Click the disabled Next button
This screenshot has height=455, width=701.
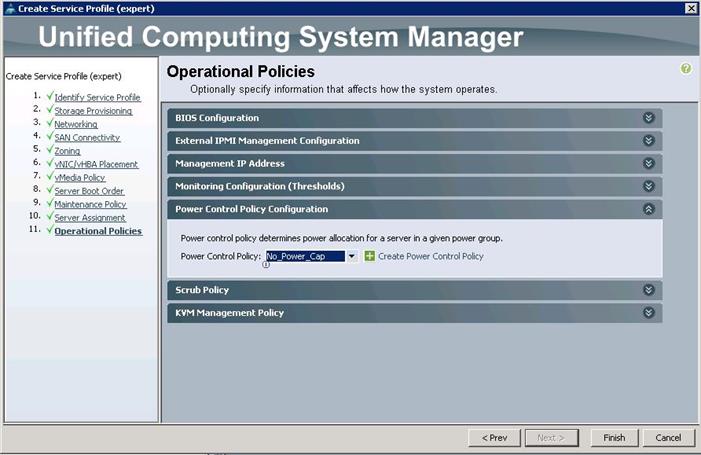point(551,438)
